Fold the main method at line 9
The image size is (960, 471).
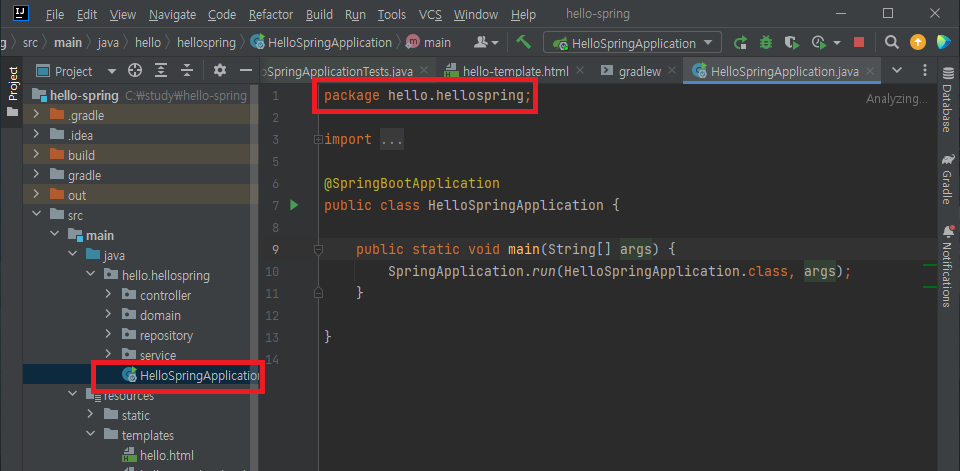(x=318, y=249)
